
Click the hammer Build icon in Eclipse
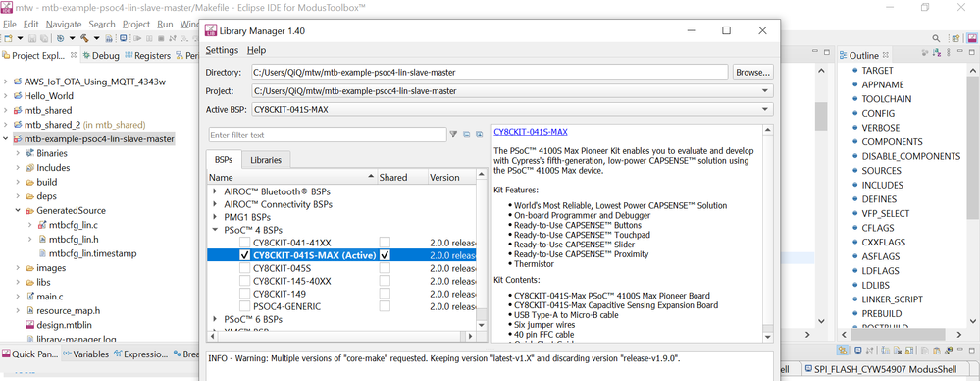click(84, 38)
